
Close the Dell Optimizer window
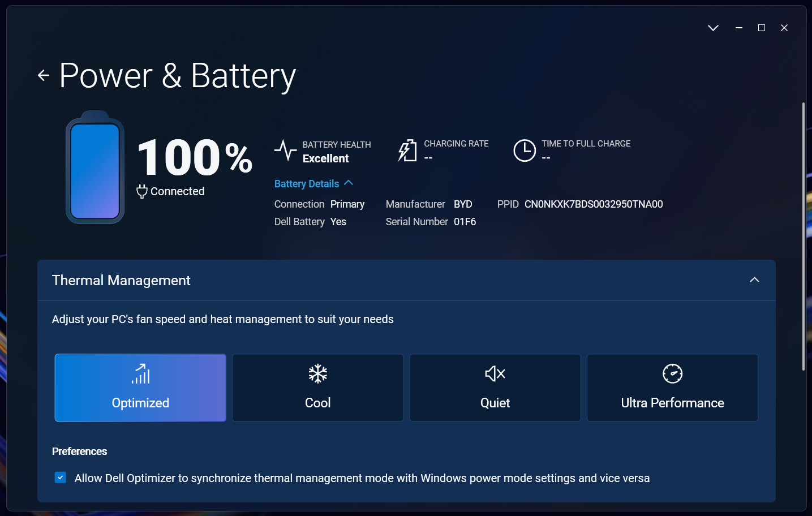[784, 28]
